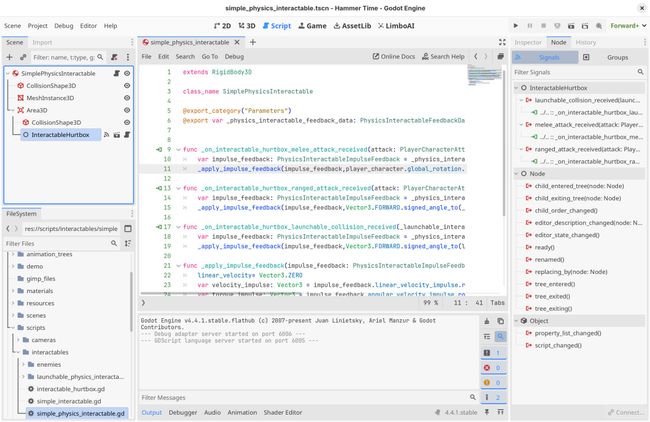Open Online Docs
650x422 pixels.
(x=394, y=56)
